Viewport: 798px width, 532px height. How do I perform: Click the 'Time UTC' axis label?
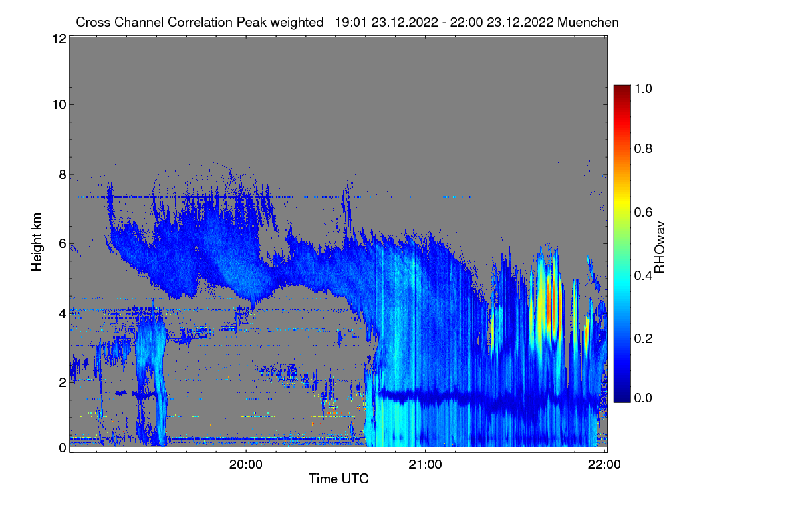tap(338, 479)
